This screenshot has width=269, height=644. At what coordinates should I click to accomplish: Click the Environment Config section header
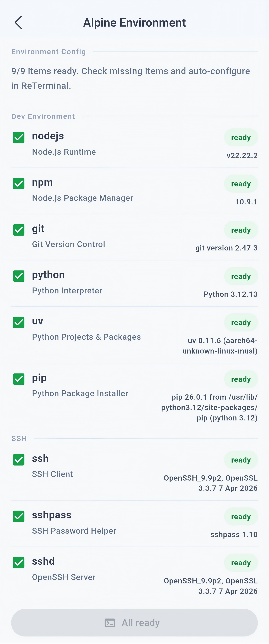click(x=49, y=52)
